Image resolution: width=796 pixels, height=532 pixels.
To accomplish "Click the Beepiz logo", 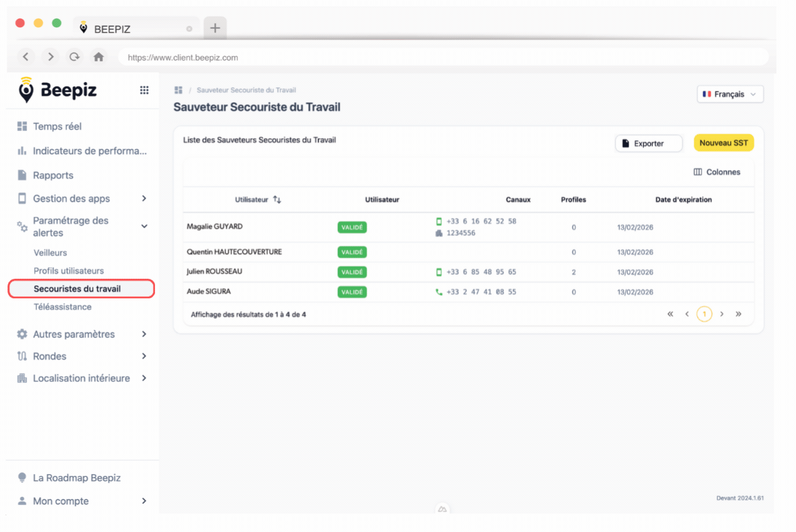I will click(x=57, y=90).
